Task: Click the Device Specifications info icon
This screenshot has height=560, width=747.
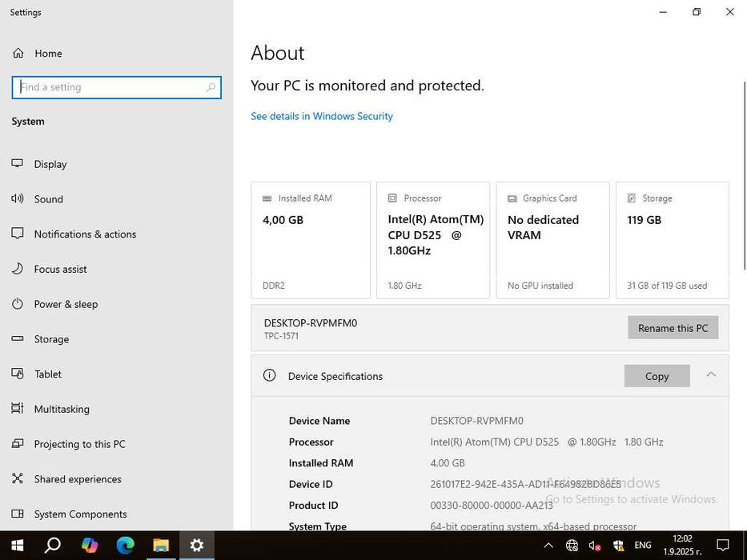Action: [269, 375]
